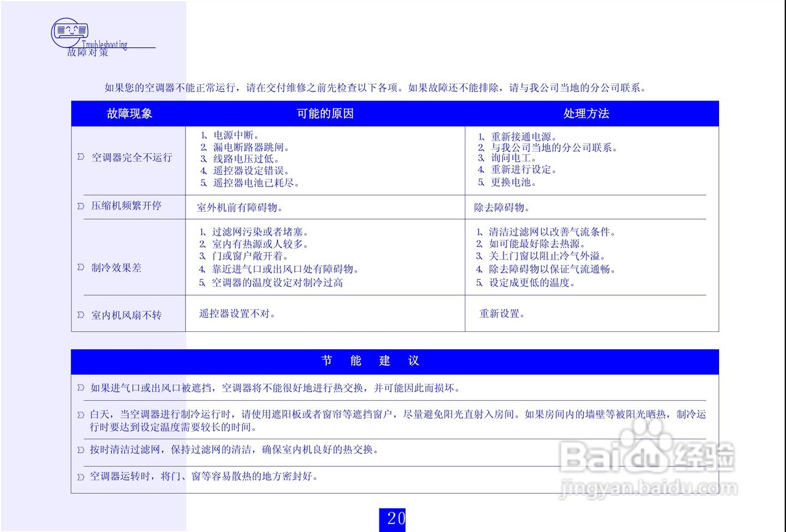
Task: Click the tip 空调器运转时，将门、窗等密封好
Action: [x=204, y=476]
